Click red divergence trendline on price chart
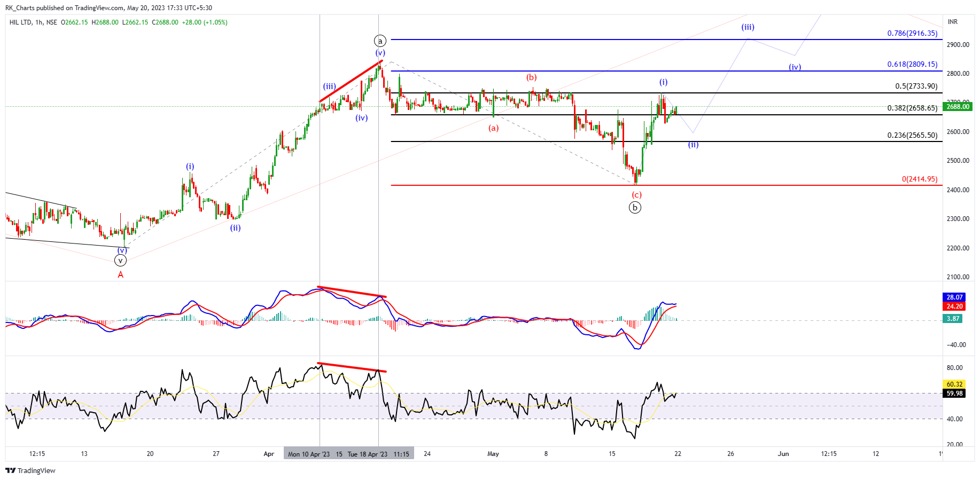980x480 pixels. 351,81
